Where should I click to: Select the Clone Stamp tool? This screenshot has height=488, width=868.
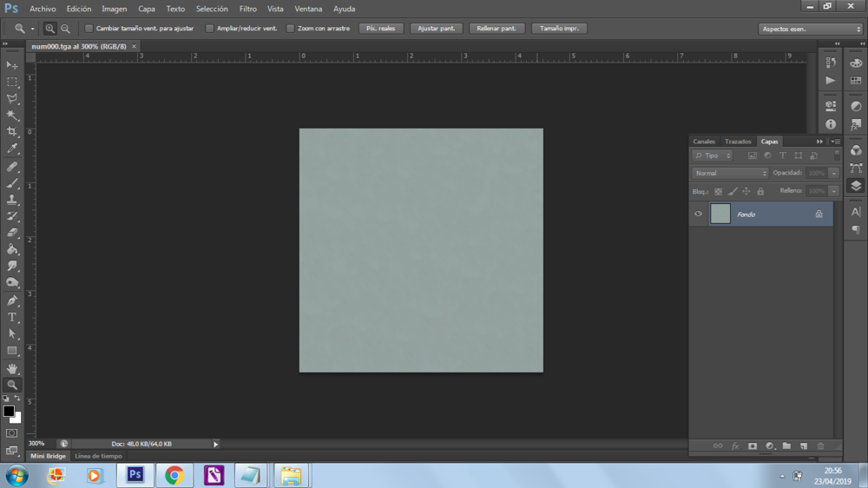(12, 200)
